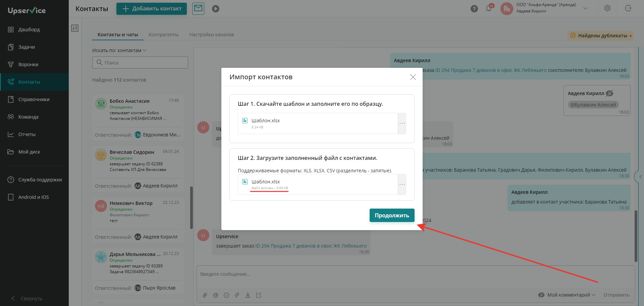
Task: Click the text formatting A icon
Action: (x=248, y=295)
